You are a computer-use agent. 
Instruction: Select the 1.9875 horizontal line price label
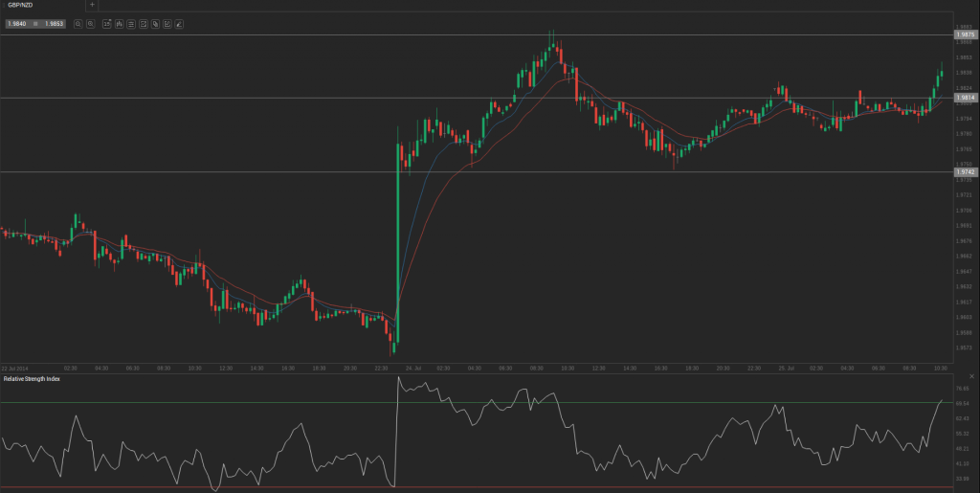966,34
